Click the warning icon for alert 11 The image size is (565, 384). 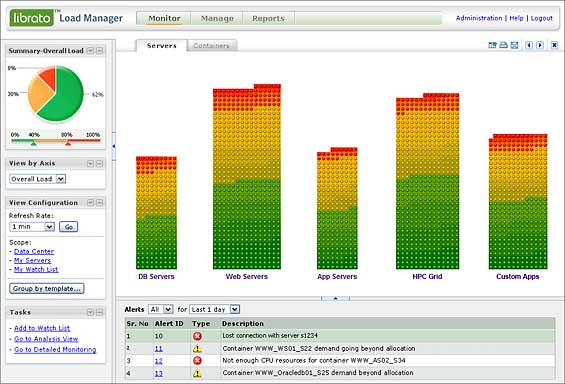[197, 348]
